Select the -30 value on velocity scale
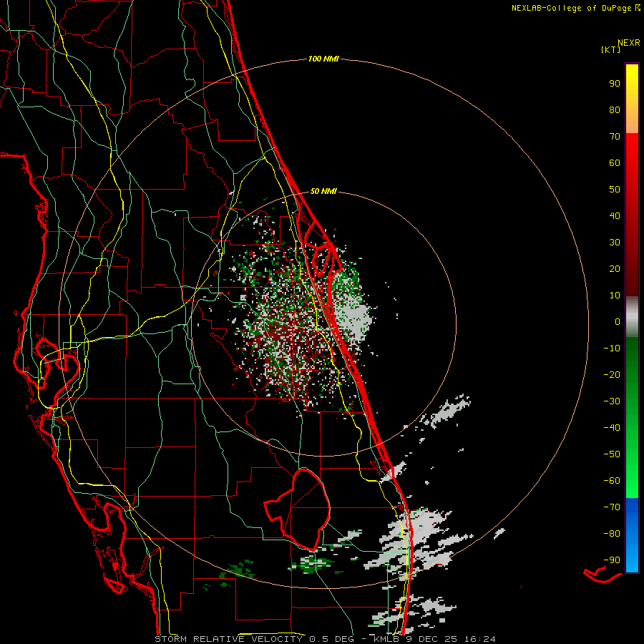Viewport: 644px width, 644px height. point(612,401)
